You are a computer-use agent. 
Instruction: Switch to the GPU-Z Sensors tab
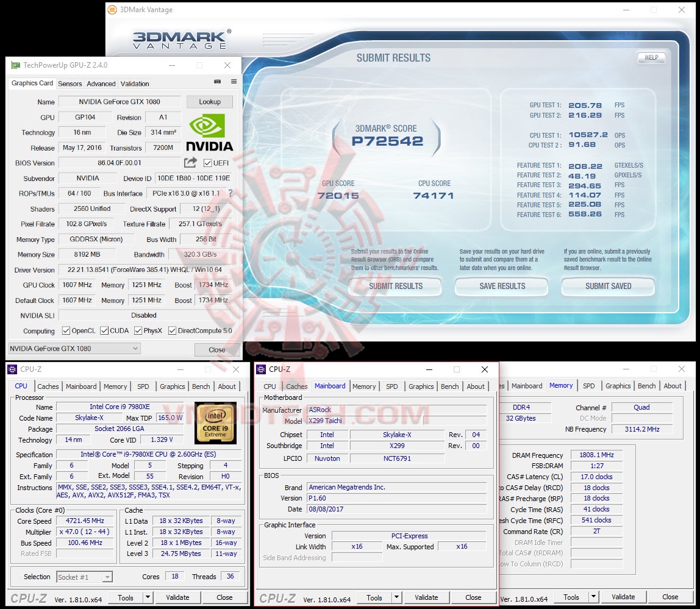click(70, 84)
